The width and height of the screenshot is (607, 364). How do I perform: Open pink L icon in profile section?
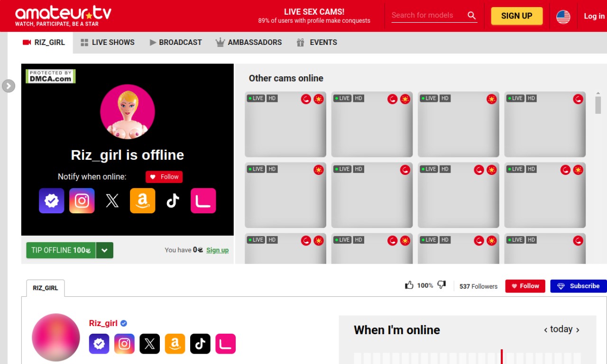tap(226, 344)
